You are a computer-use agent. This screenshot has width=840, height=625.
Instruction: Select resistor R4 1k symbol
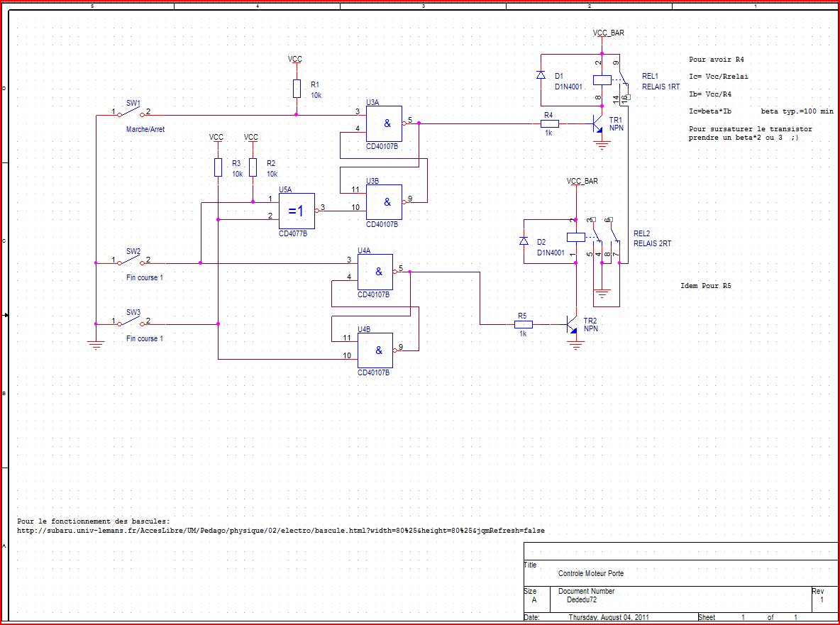[x=550, y=123]
